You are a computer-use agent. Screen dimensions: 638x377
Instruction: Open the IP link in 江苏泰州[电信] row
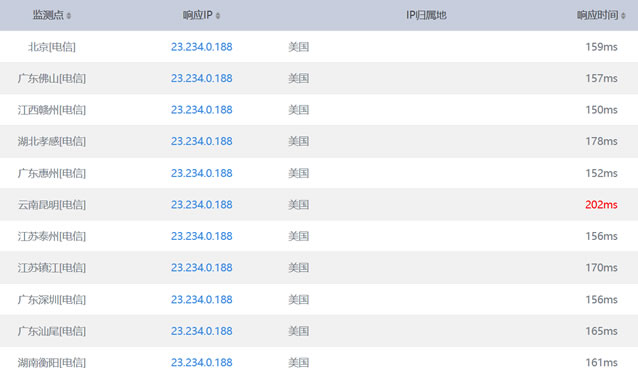[201, 236]
